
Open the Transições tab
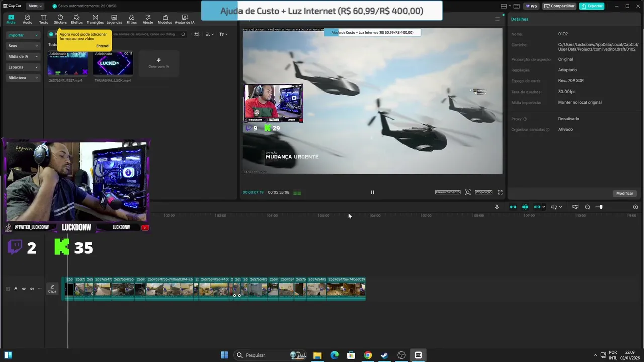click(95, 19)
